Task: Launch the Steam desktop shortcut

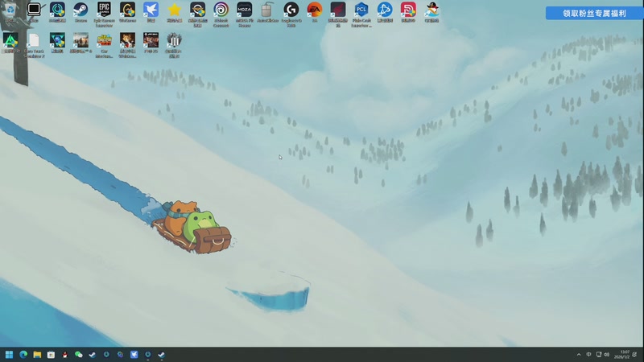Action: [81, 11]
